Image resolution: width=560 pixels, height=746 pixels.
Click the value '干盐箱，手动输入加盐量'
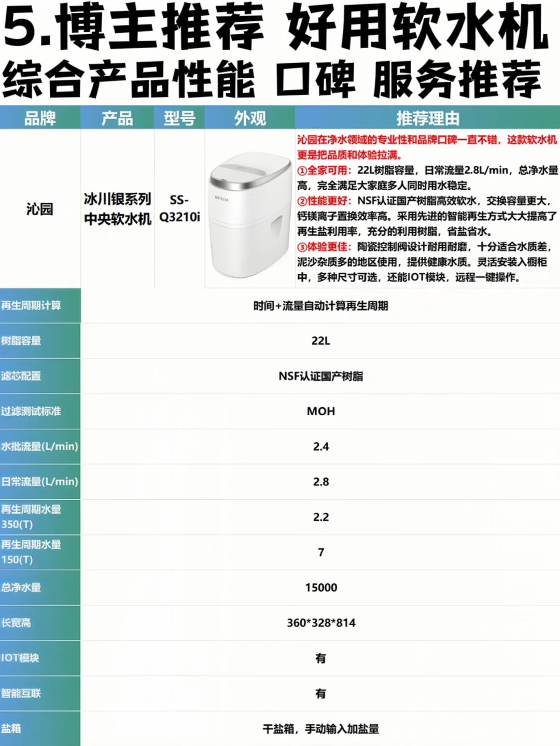pos(320,729)
